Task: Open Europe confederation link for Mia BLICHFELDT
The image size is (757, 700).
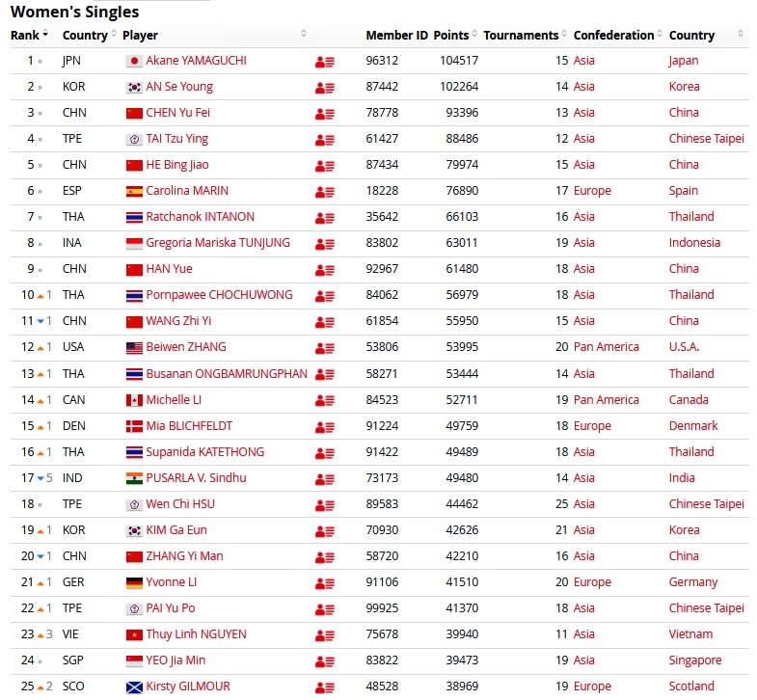Action: [x=592, y=426]
